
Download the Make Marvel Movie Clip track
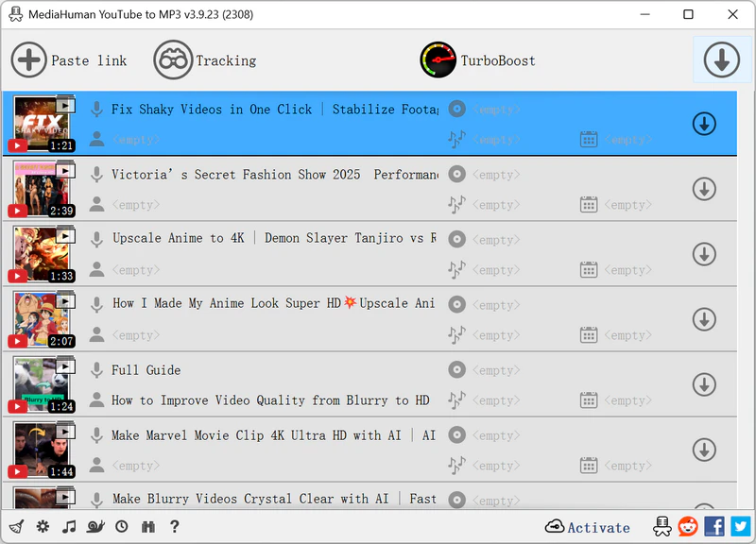(704, 450)
